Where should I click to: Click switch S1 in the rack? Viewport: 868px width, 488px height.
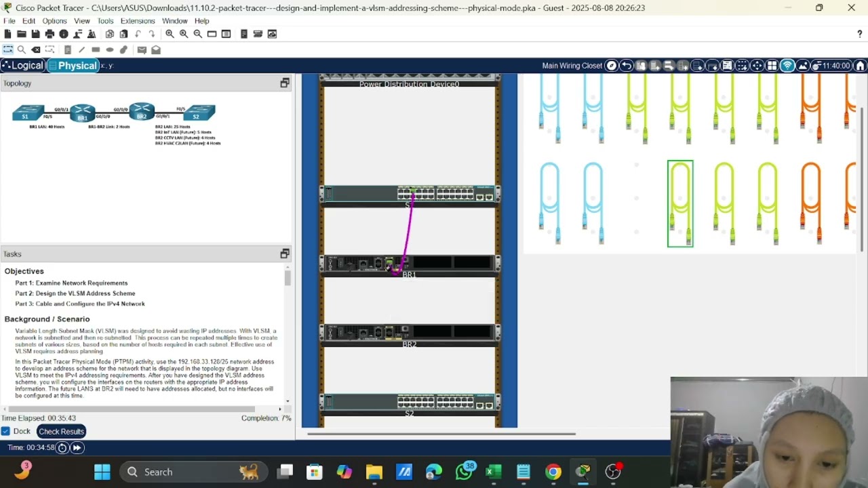[x=410, y=195]
